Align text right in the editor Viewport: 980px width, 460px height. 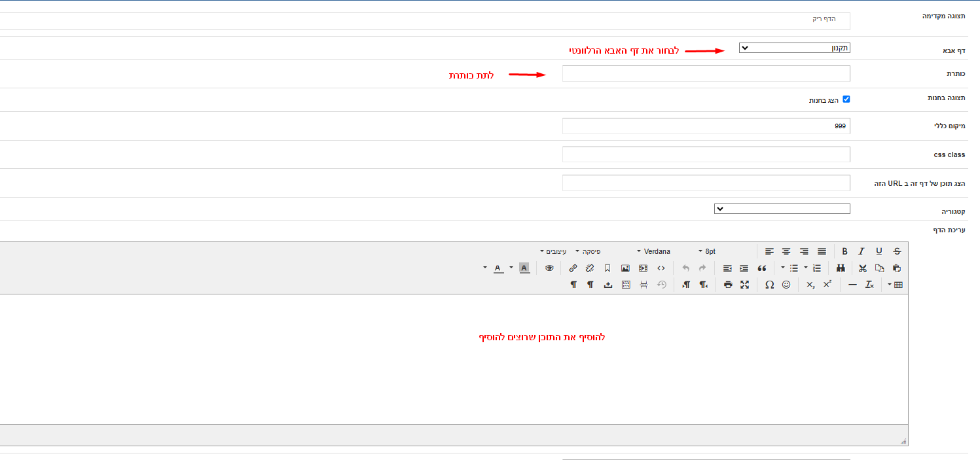point(804,251)
